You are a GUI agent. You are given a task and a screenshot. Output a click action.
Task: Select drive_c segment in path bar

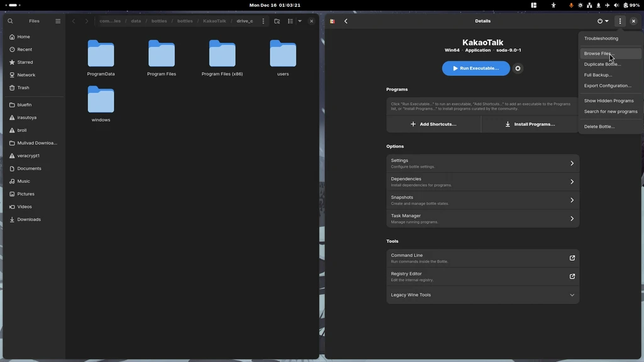point(245,21)
